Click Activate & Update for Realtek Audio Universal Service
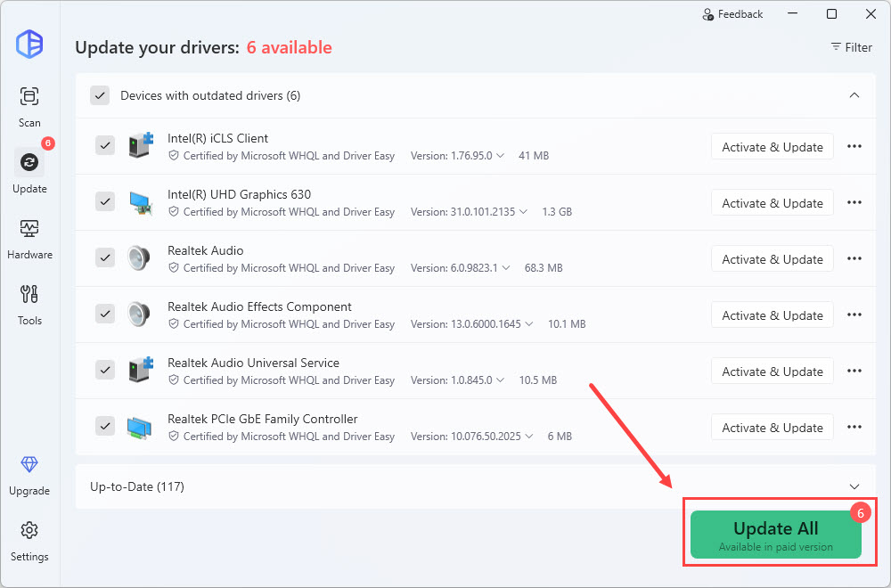The width and height of the screenshot is (891, 588). coord(772,372)
